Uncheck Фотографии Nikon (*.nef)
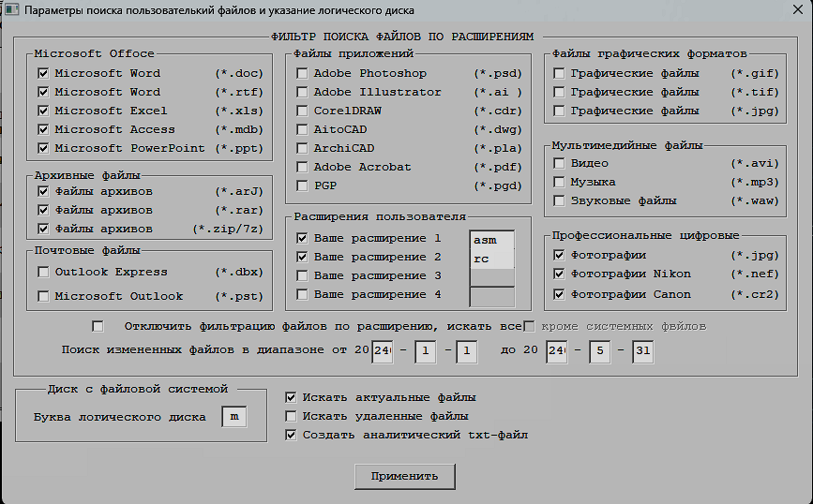813x504 pixels. point(559,274)
